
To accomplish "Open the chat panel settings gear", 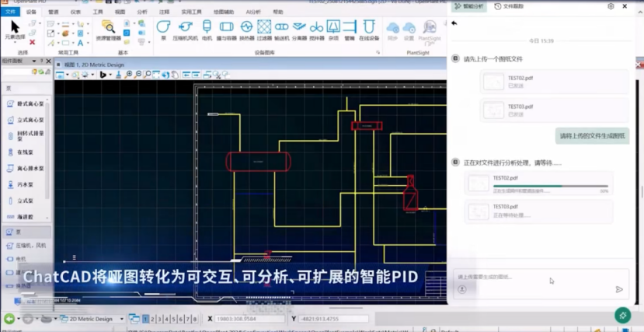I will (611, 6).
